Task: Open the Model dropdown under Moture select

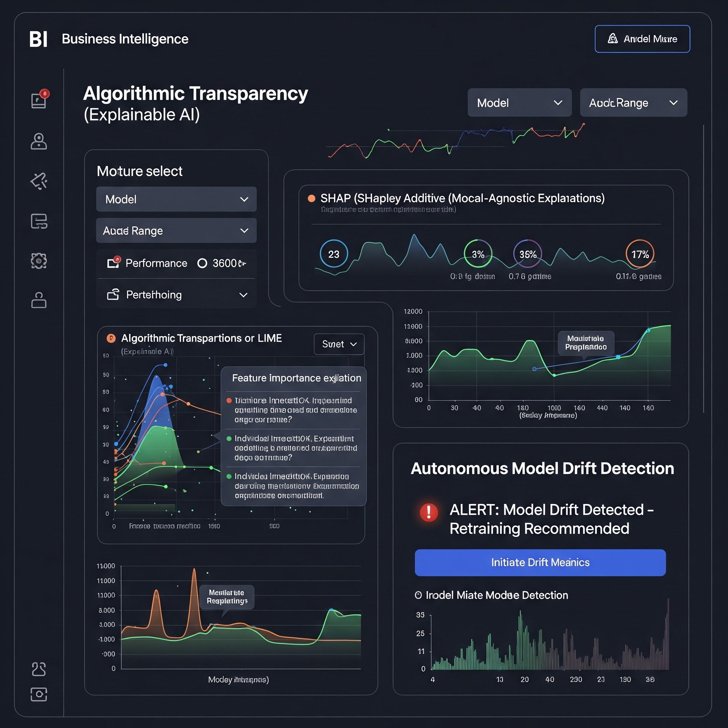Action: (176, 199)
